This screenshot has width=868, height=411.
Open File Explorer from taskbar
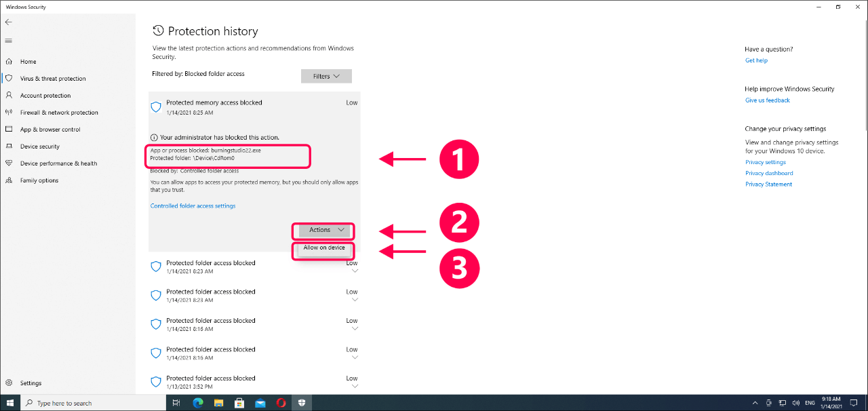(x=218, y=403)
